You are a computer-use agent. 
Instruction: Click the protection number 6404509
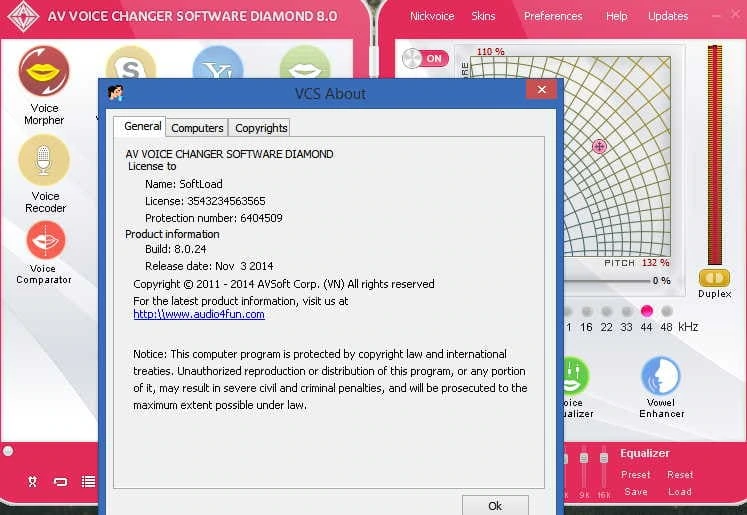(x=261, y=218)
